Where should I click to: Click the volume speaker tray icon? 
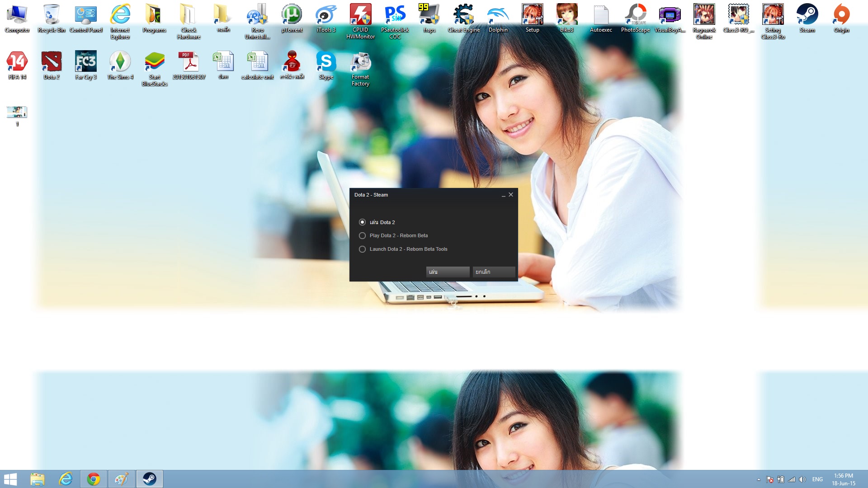(x=802, y=479)
